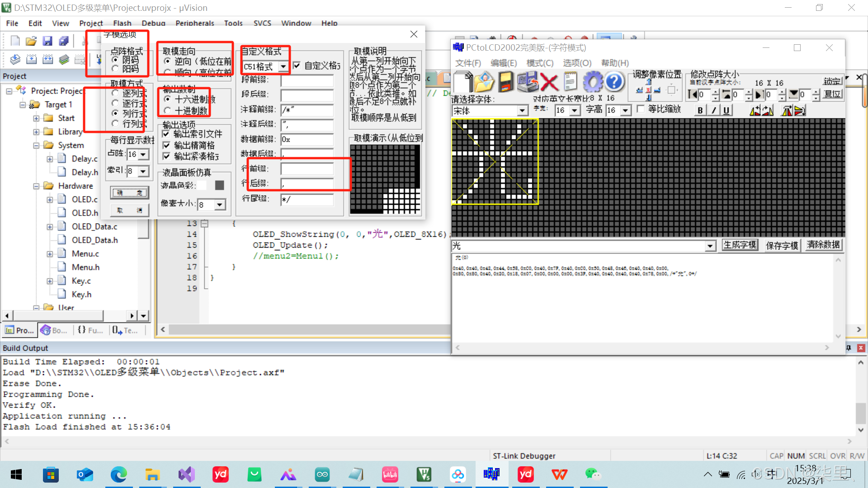
Task: Toggle bold with the B button
Action: pos(700,110)
